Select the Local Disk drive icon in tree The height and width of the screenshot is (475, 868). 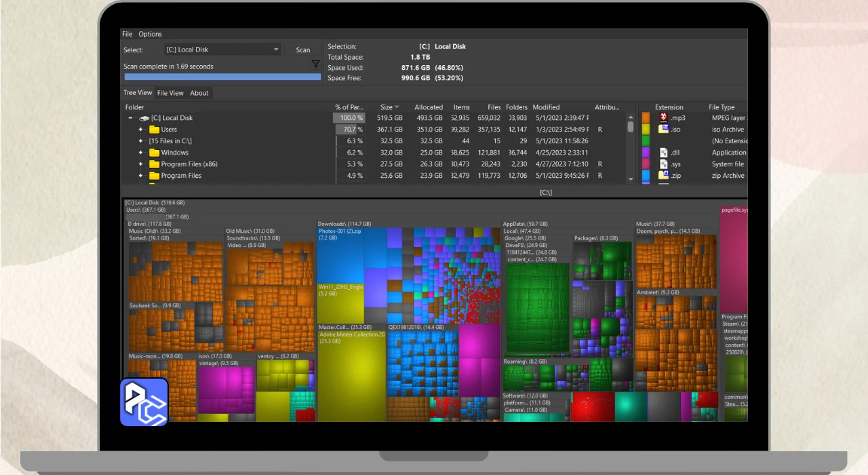click(144, 118)
